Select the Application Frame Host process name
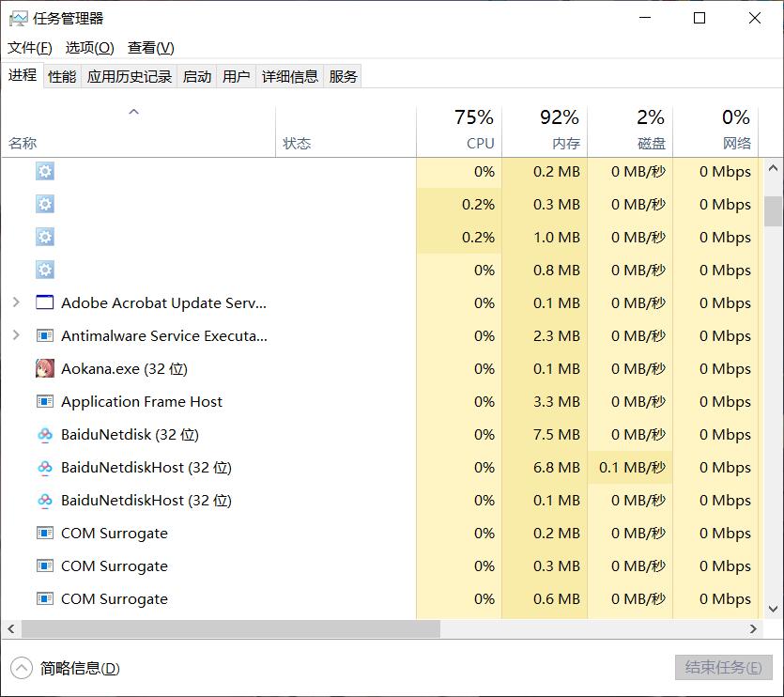This screenshot has width=784, height=697. click(142, 402)
